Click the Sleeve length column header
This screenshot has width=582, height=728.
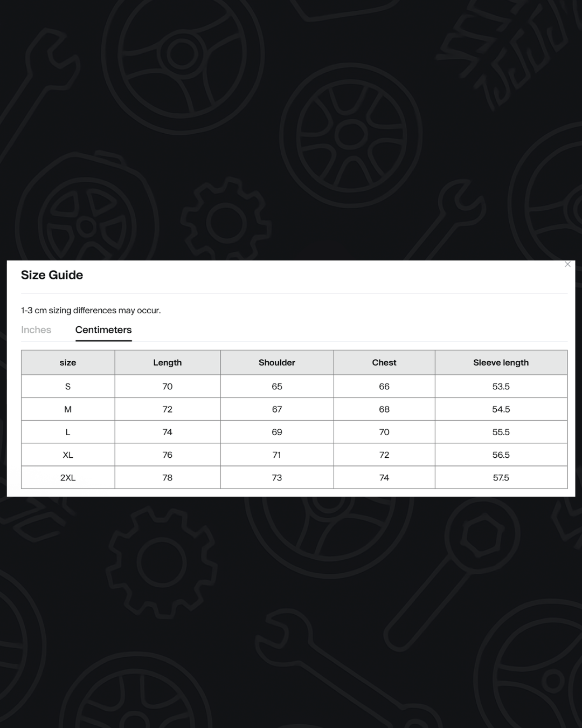pos(501,362)
